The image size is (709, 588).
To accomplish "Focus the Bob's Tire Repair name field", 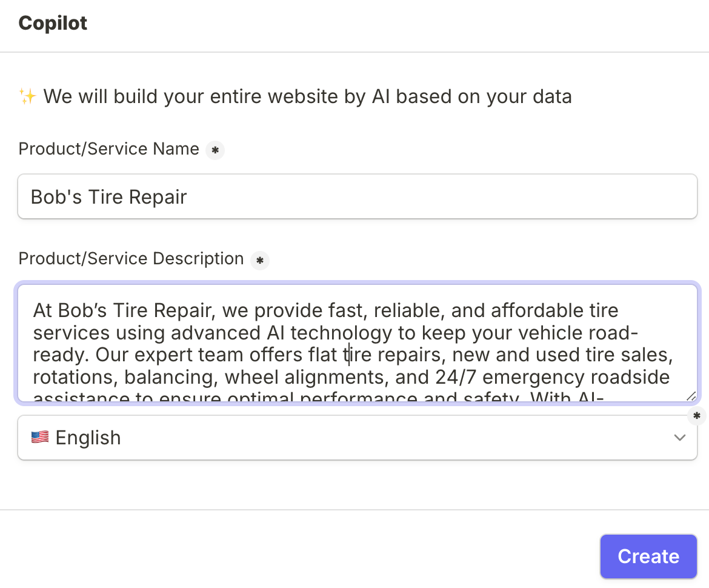I will click(357, 197).
